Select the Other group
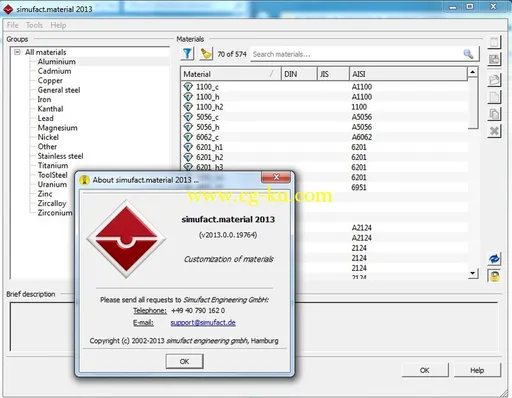Image resolution: width=512 pixels, height=398 pixels. click(47, 147)
